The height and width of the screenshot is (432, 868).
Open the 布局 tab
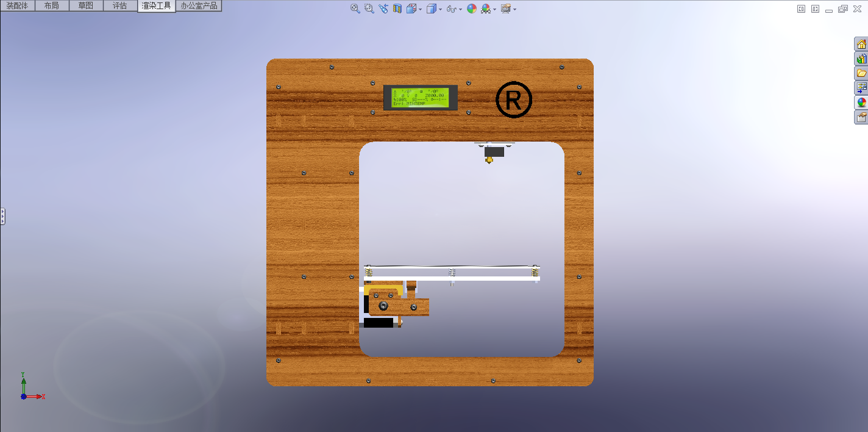pyautogui.click(x=52, y=6)
